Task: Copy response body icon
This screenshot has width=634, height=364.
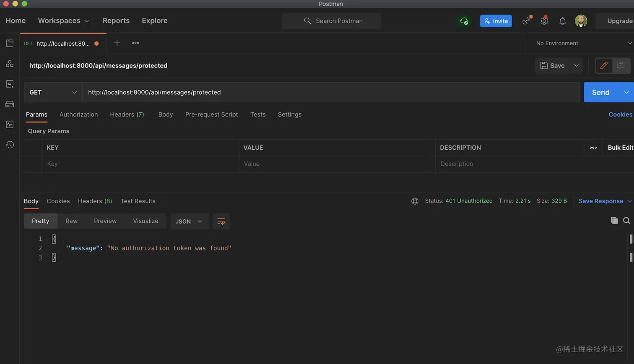Action: click(x=614, y=221)
